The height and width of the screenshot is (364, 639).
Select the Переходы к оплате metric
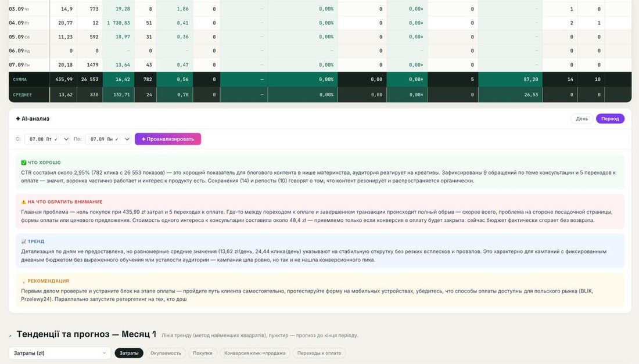click(319, 353)
